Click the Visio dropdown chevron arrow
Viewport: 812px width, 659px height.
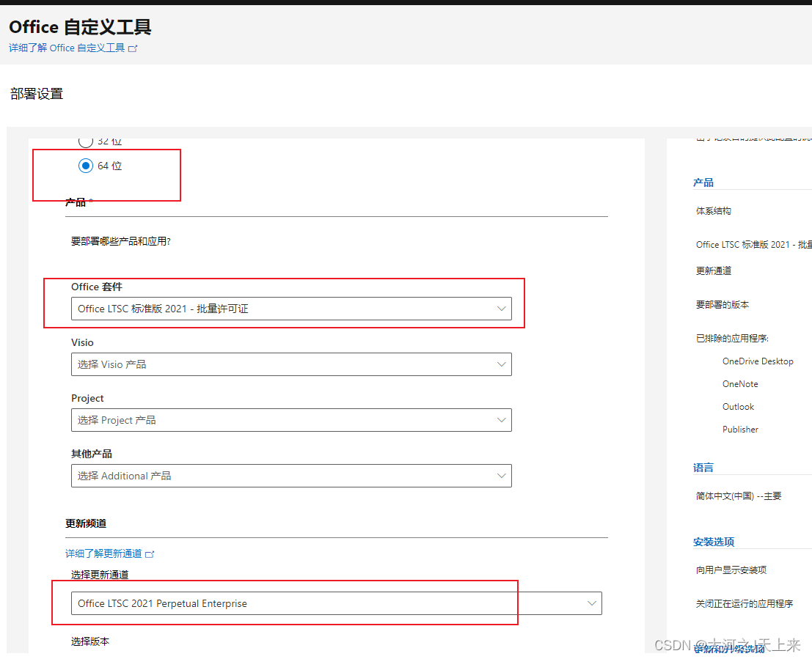coord(501,364)
